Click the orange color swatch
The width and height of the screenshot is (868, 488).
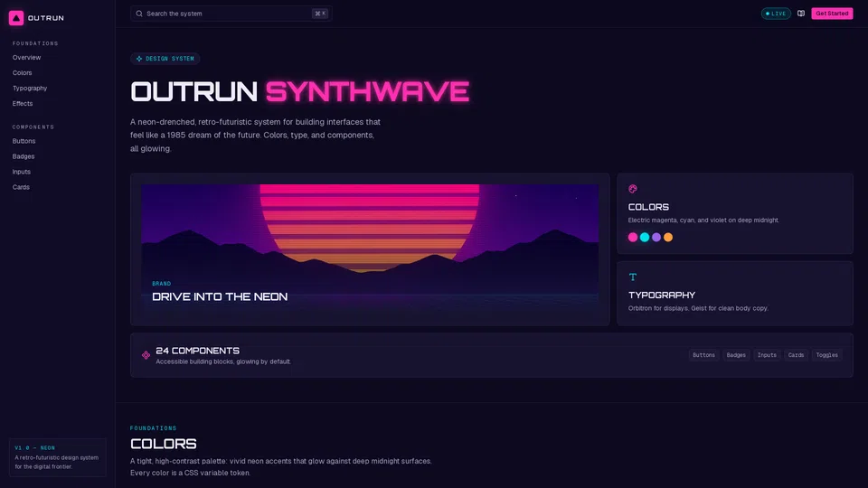tap(668, 238)
